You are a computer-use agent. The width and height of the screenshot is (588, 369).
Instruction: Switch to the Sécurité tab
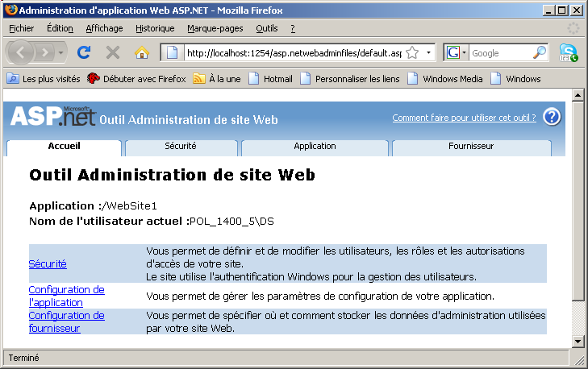coord(181,147)
